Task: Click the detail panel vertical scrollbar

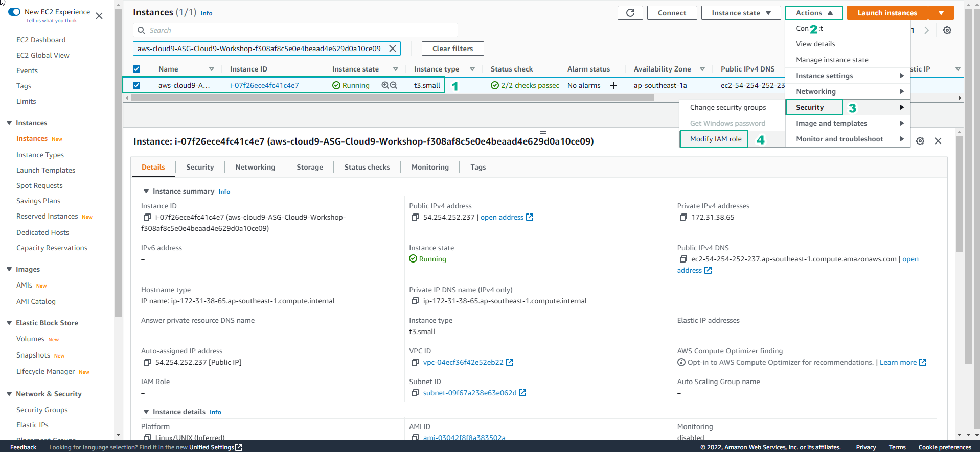Action: (x=959, y=194)
